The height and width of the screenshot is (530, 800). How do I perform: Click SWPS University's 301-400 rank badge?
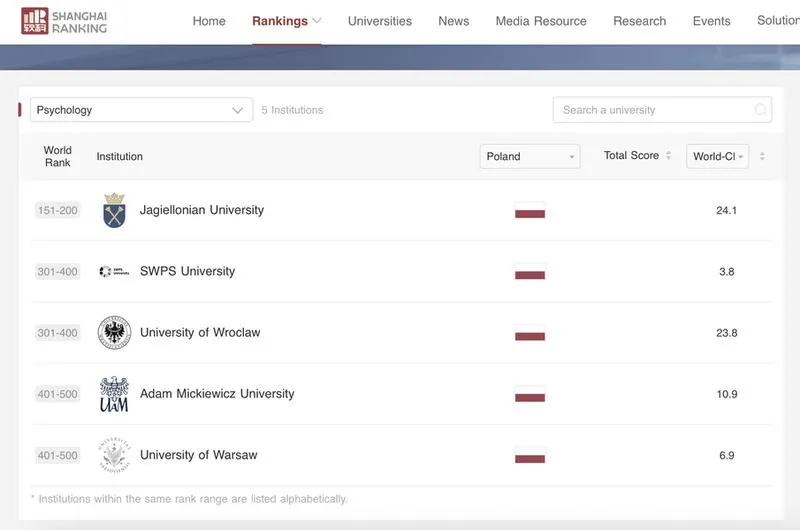(x=58, y=271)
